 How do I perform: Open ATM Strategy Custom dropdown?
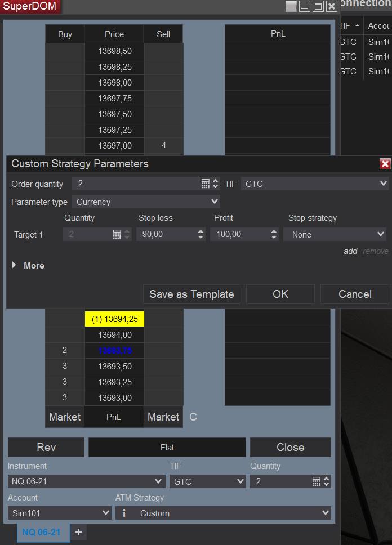(223, 513)
